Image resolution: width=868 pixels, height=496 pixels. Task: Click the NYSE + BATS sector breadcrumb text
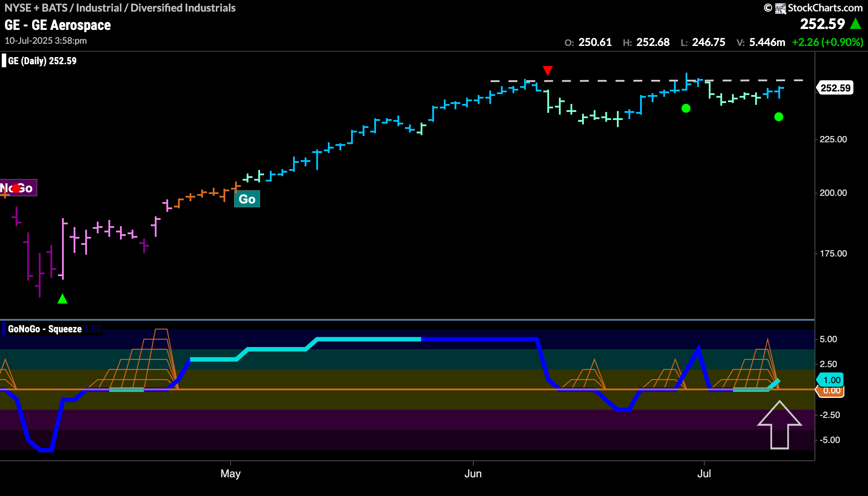(x=120, y=8)
